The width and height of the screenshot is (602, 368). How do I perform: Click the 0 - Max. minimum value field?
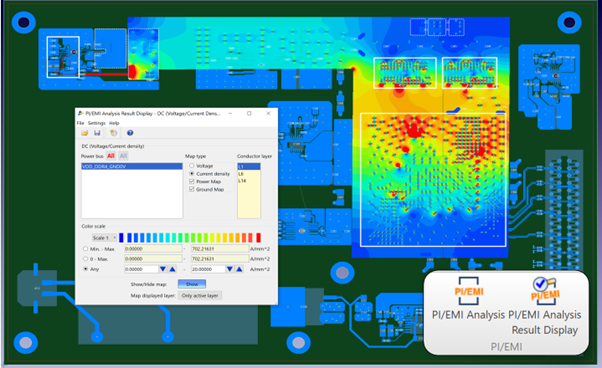tap(153, 259)
